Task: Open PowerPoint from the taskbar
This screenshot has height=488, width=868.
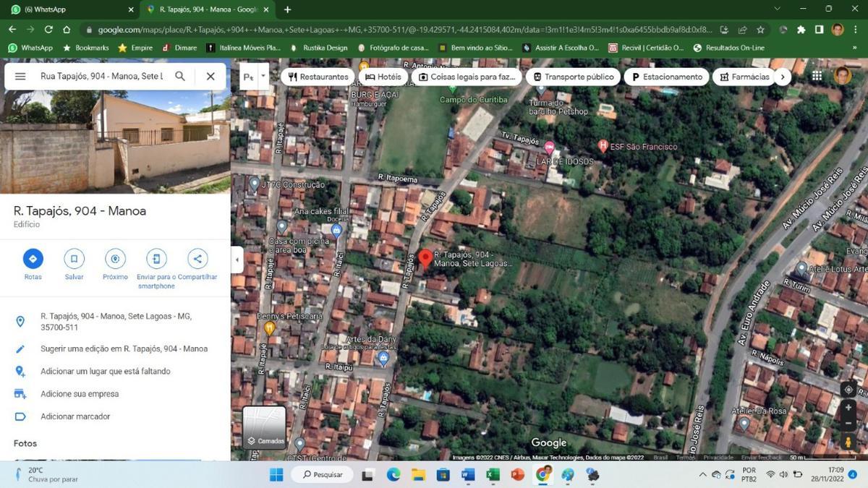Action: click(x=517, y=474)
